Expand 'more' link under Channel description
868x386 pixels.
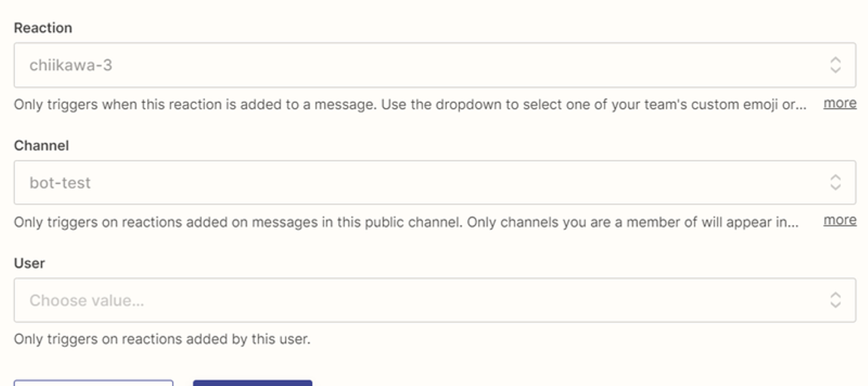[x=840, y=220]
